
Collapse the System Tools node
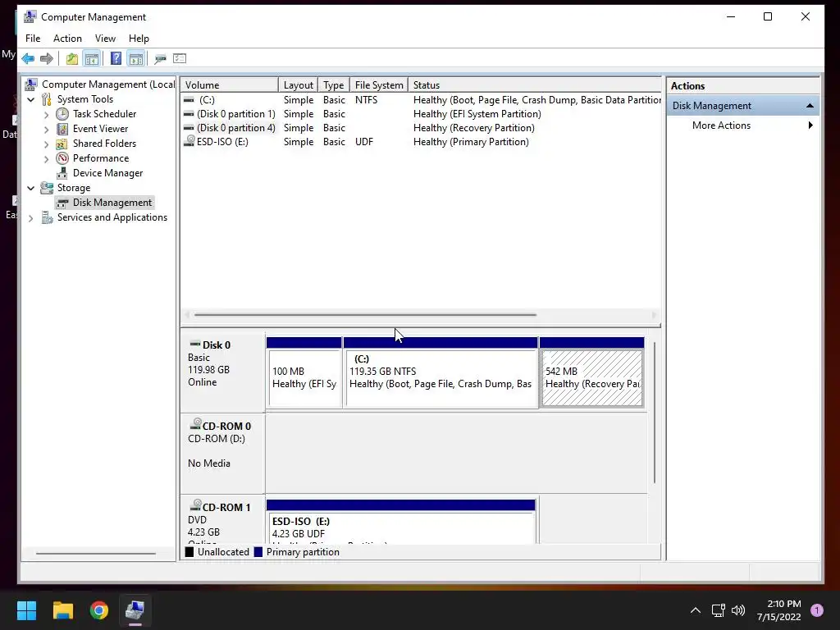click(31, 99)
